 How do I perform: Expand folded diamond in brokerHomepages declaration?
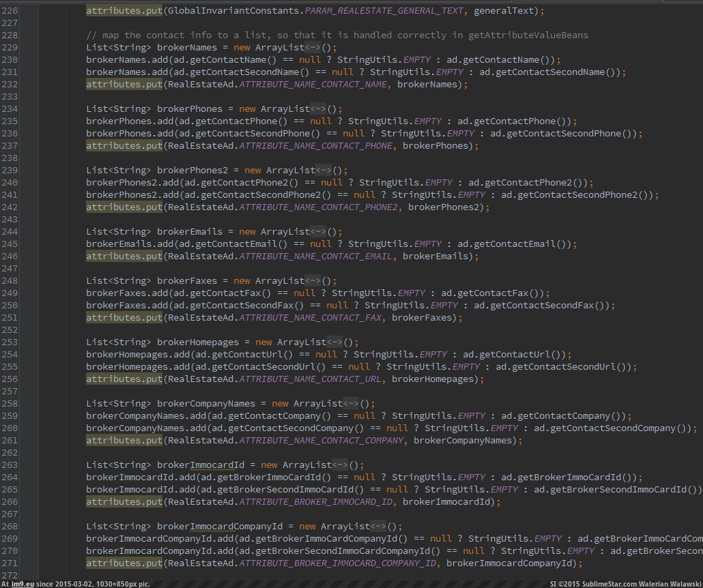click(x=334, y=342)
